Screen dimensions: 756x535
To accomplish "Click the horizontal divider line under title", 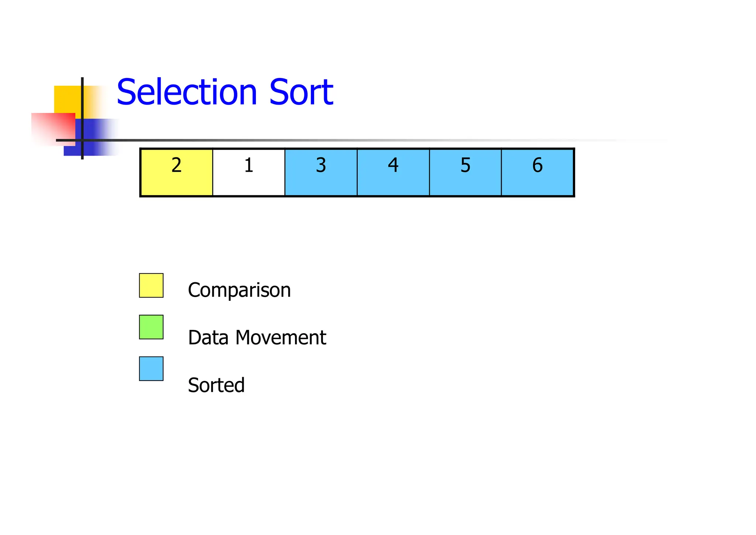I will (x=295, y=140).
